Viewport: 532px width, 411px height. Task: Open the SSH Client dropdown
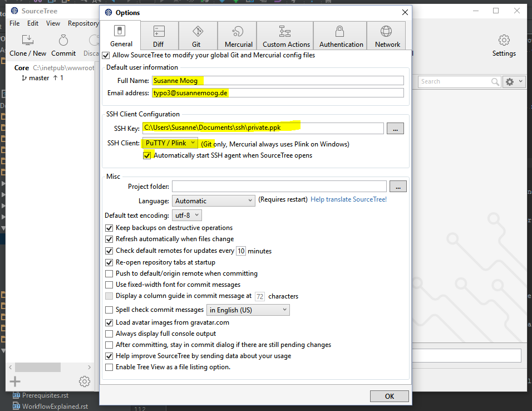[x=170, y=143]
